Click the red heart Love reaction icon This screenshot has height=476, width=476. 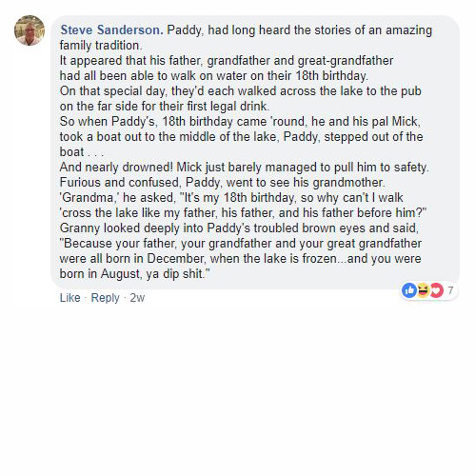click(437, 290)
